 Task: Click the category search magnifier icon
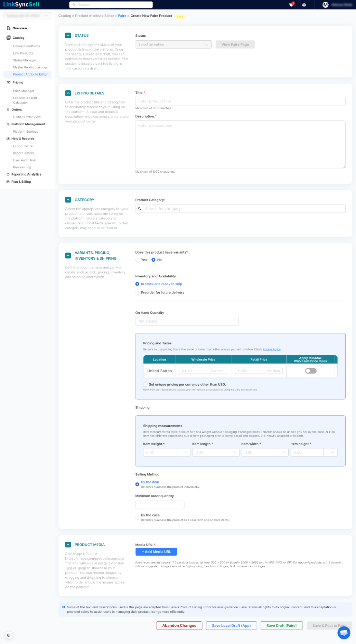140,209
